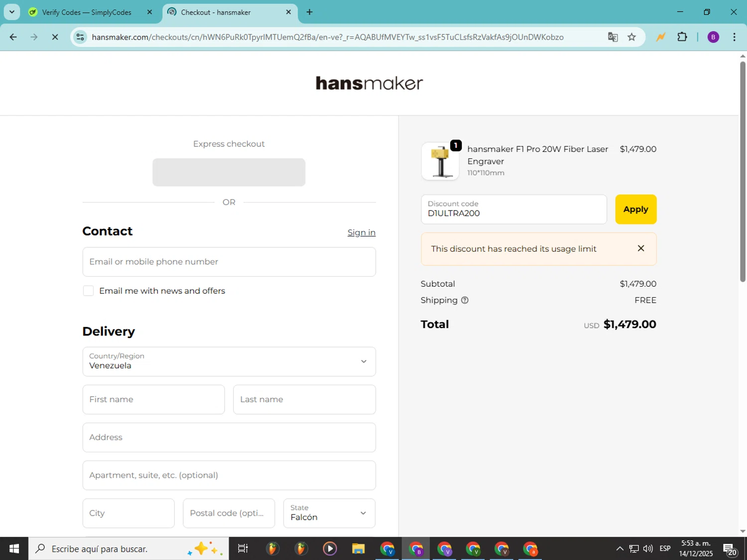Open the volume speaker tray icon

tap(648, 549)
